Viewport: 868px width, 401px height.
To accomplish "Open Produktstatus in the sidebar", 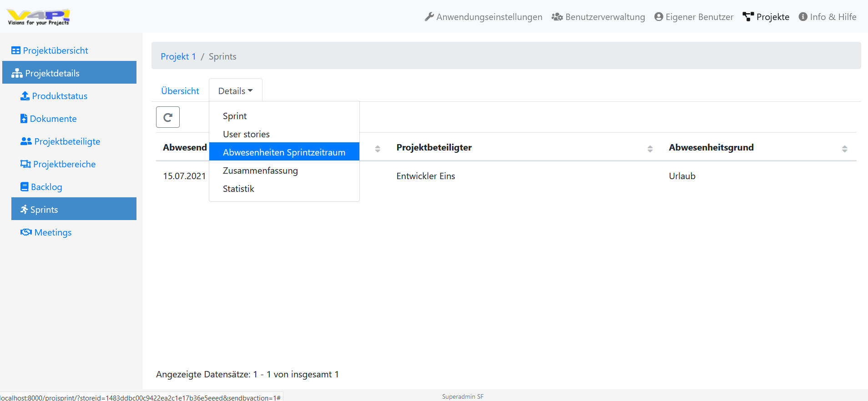I will (x=74, y=96).
